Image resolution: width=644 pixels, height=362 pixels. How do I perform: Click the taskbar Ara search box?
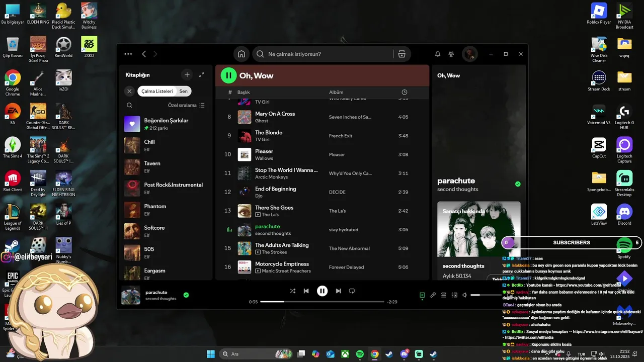pos(256,354)
